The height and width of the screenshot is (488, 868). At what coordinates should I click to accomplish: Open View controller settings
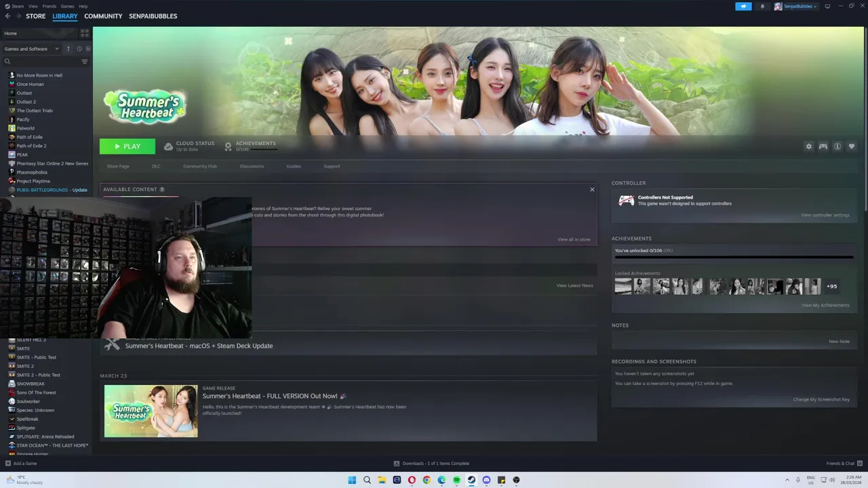[x=825, y=215]
